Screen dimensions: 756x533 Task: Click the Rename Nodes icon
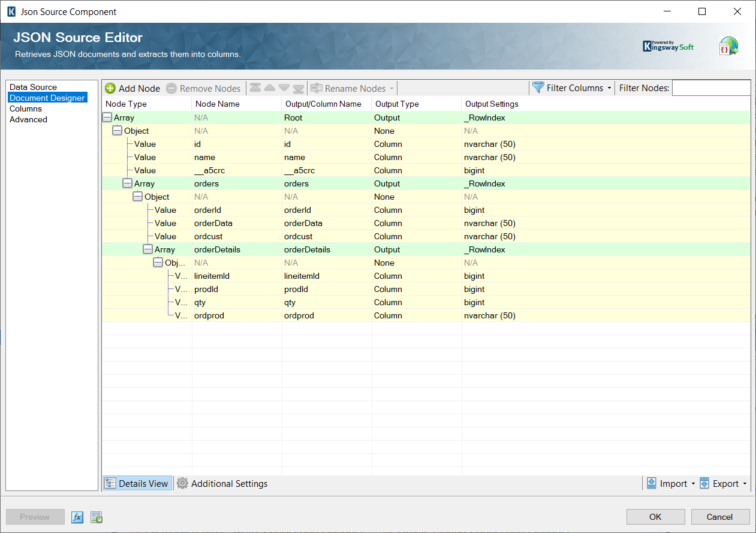[317, 88]
